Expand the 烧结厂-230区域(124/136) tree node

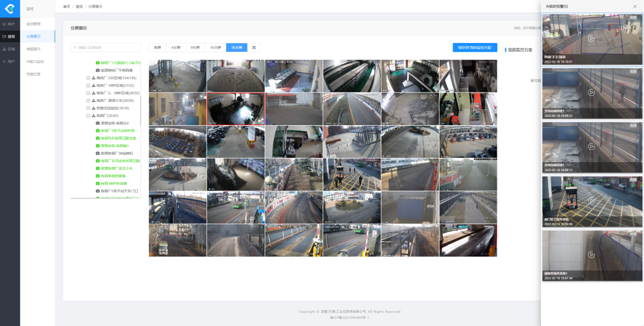(x=88, y=78)
